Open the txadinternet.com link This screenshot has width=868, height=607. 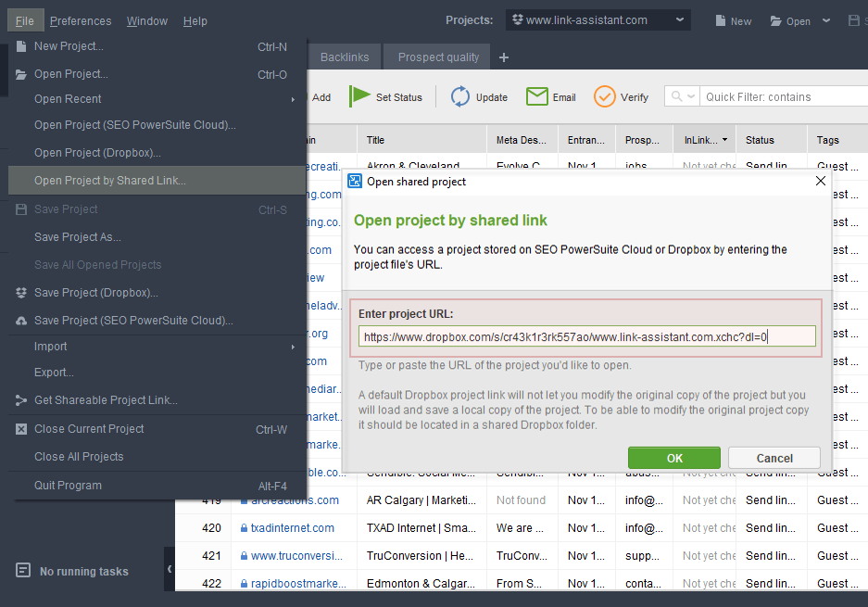tap(293, 528)
